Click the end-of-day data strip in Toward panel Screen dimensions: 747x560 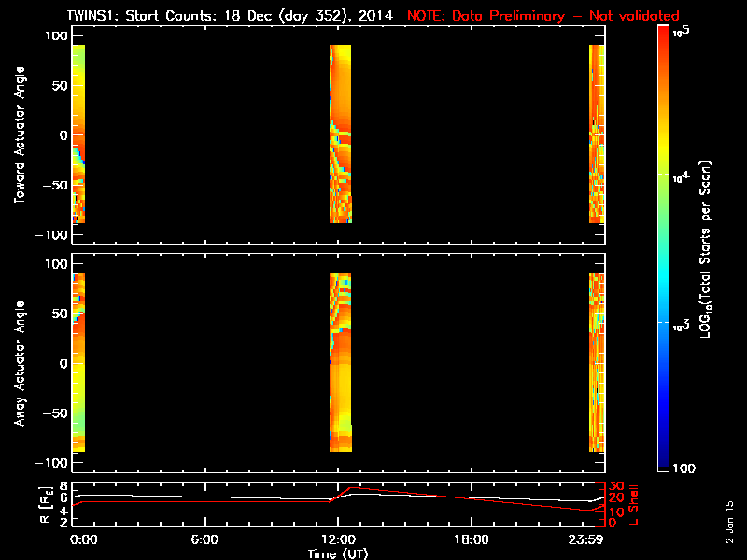(x=597, y=133)
